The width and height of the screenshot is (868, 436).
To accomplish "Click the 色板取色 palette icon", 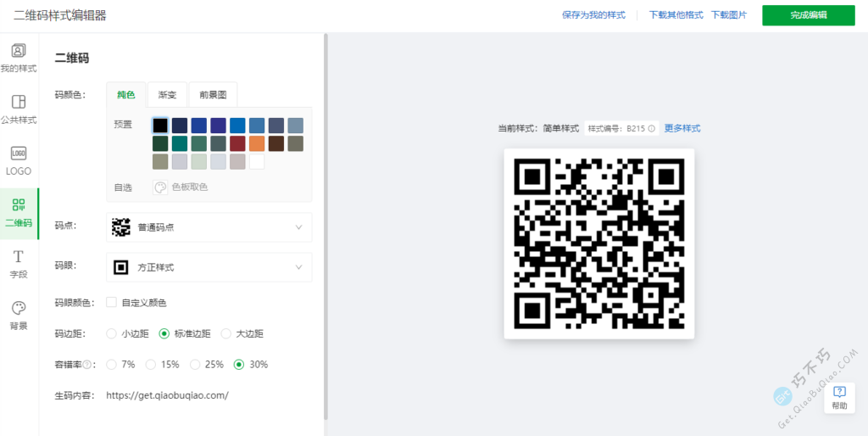I will pyautogui.click(x=160, y=187).
